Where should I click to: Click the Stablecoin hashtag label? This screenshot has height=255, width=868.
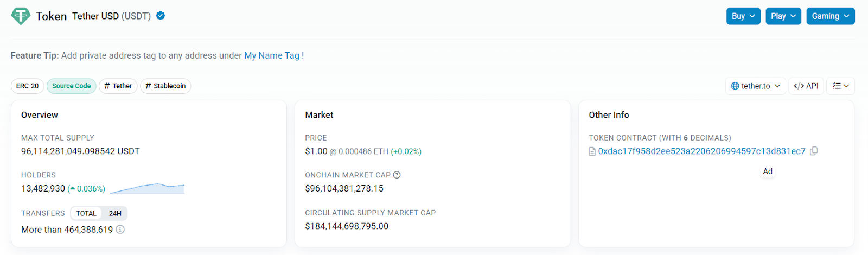tap(165, 86)
